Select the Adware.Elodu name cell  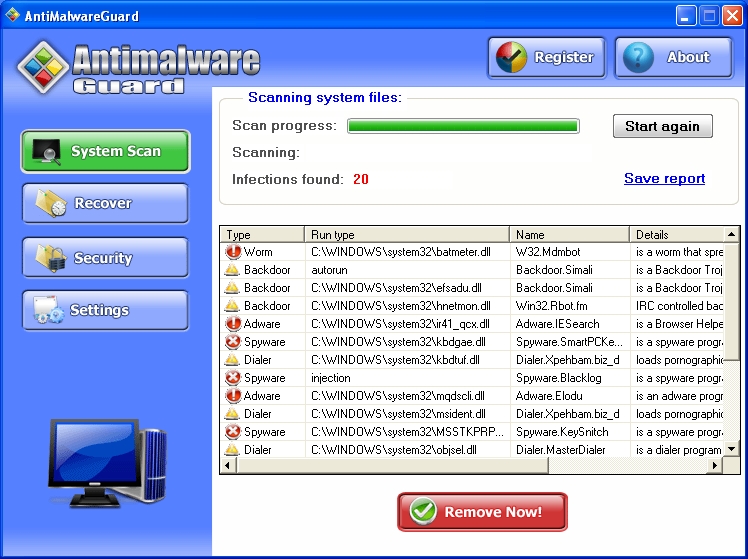pyautogui.click(x=570, y=396)
